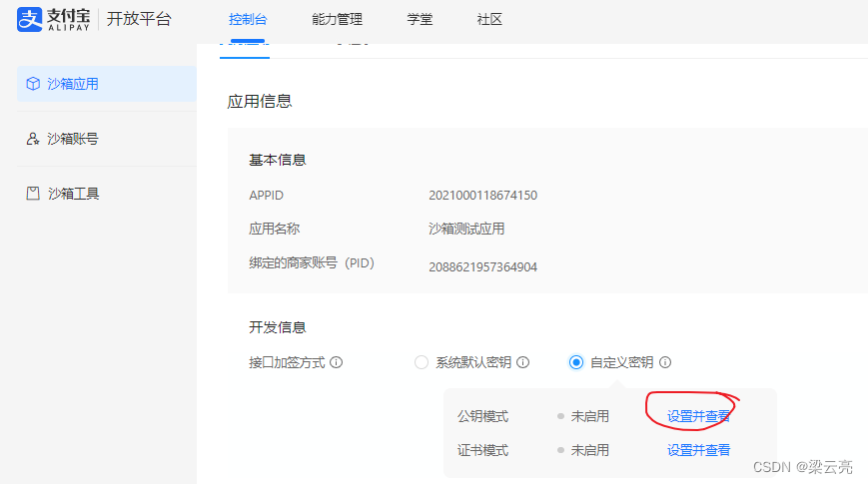The height and width of the screenshot is (484, 868).
Task: Go to the 社区 tab
Action: click(x=489, y=19)
